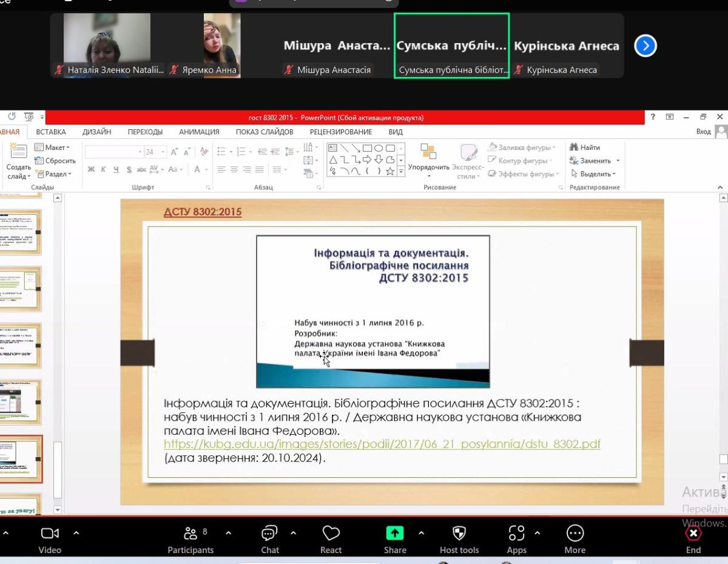728x564 pixels.
Task: Click the Найти find button
Action: 585,148
